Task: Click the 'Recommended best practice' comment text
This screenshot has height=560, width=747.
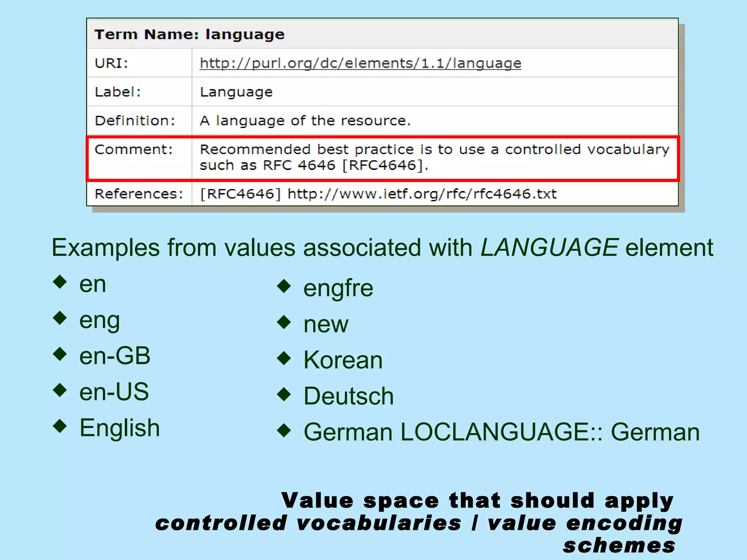Action: click(x=434, y=157)
